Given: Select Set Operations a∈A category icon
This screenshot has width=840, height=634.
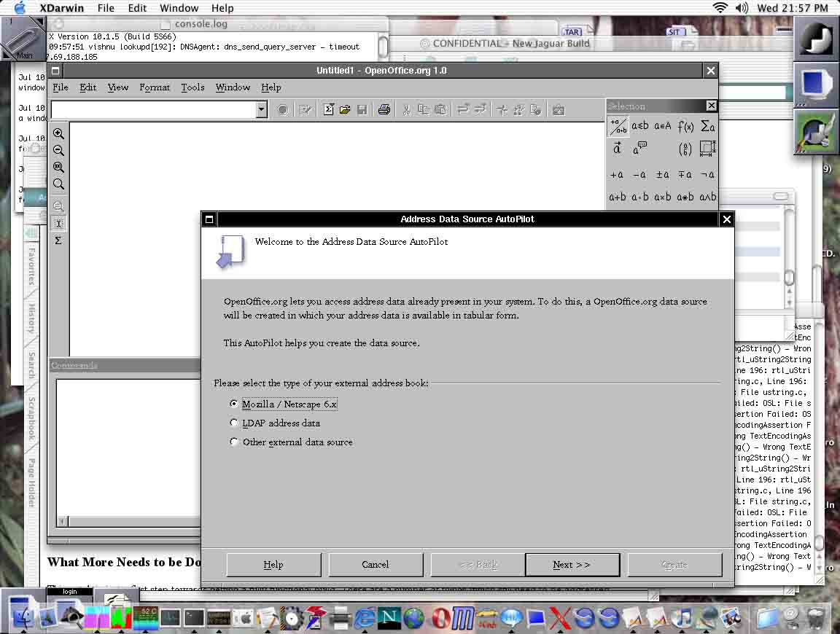Looking at the screenshot, I should pos(663,126).
